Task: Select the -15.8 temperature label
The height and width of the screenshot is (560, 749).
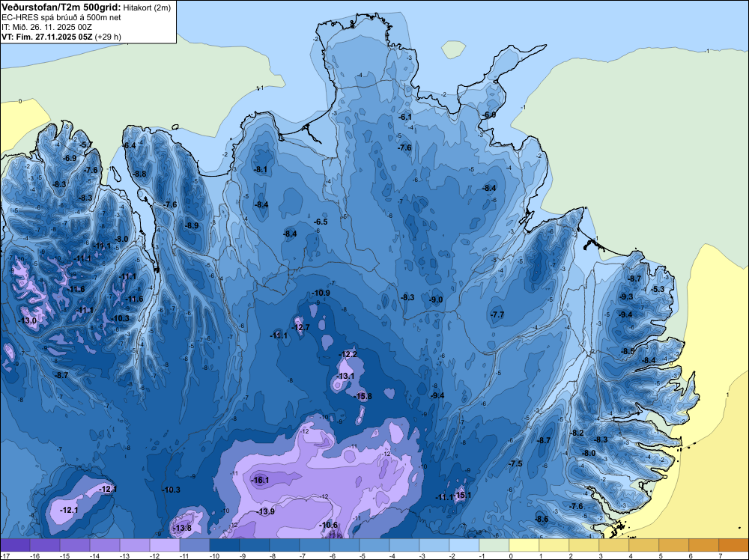Action: click(363, 396)
